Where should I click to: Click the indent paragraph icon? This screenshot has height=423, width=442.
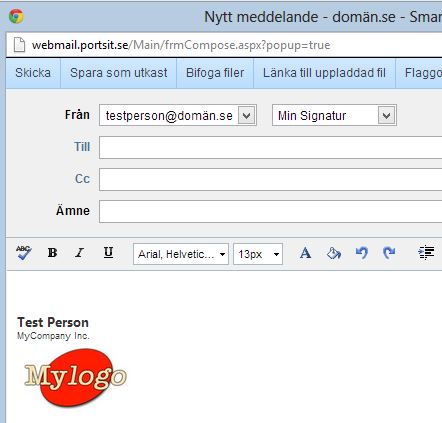point(426,253)
